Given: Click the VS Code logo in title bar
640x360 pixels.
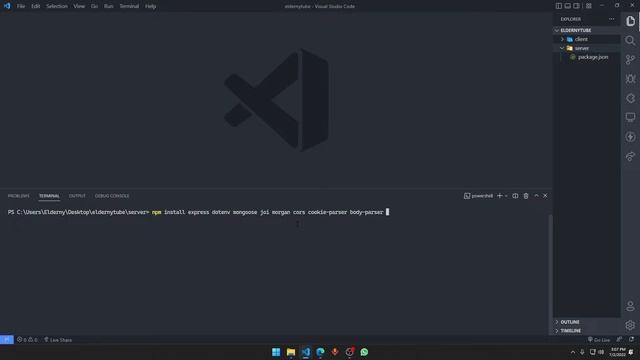Looking at the screenshot, I should click(x=7, y=6).
